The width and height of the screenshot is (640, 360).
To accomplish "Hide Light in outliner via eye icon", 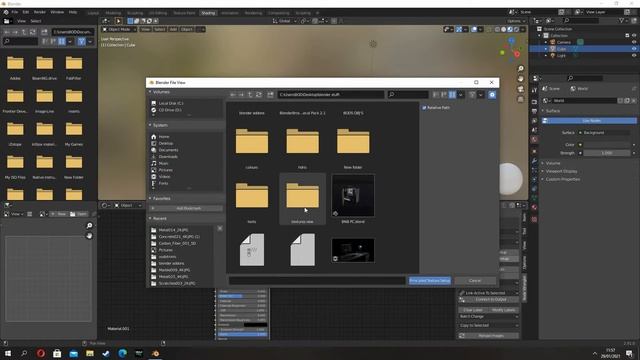I will pyautogui.click(x=634, y=56).
